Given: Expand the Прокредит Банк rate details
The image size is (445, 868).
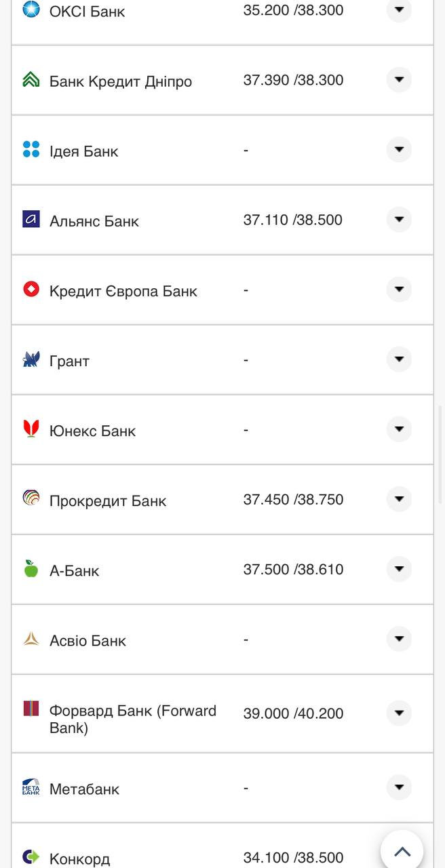Looking at the screenshot, I should click(399, 499).
